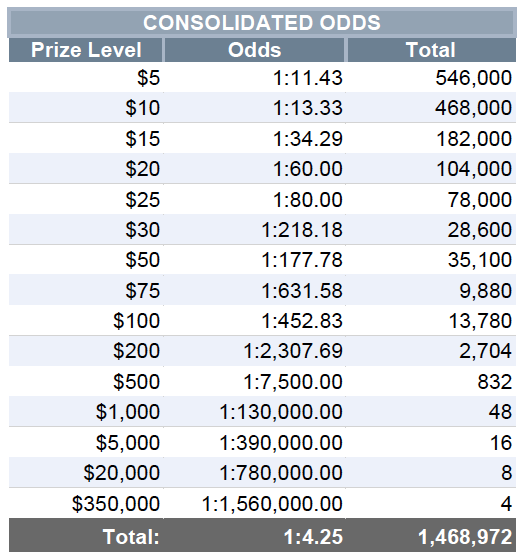Click the 104,000 total cell

click(x=431, y=169)
